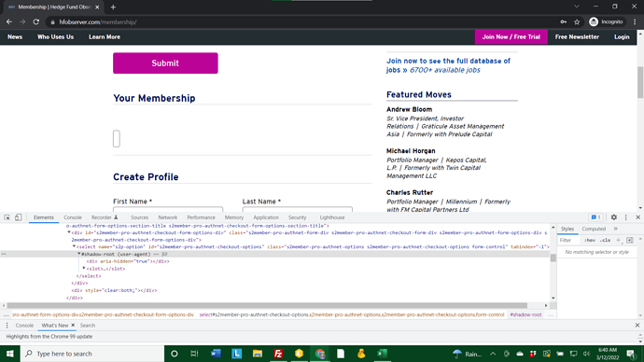The image size is (644, 362).
Task: Open the Chrome three-dot menu
Action: coord(635,21)
